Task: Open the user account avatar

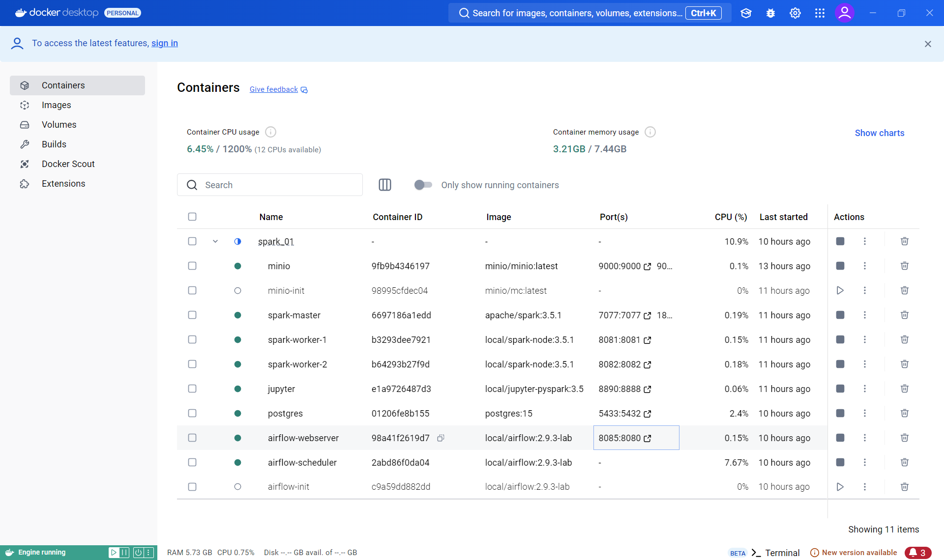Action: [845, 13]
